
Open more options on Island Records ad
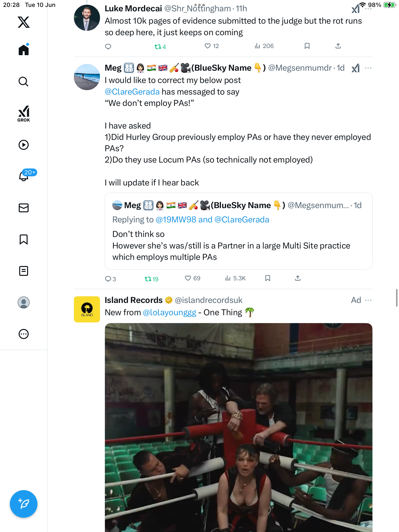pyautogui.click(x=368, y=300)
